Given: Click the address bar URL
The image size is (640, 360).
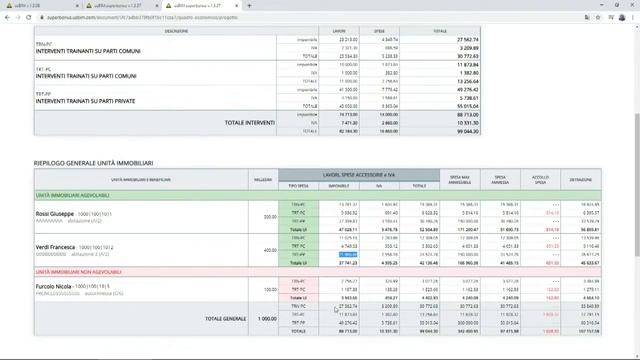Looking at the screenshot, I should point(142,18).
